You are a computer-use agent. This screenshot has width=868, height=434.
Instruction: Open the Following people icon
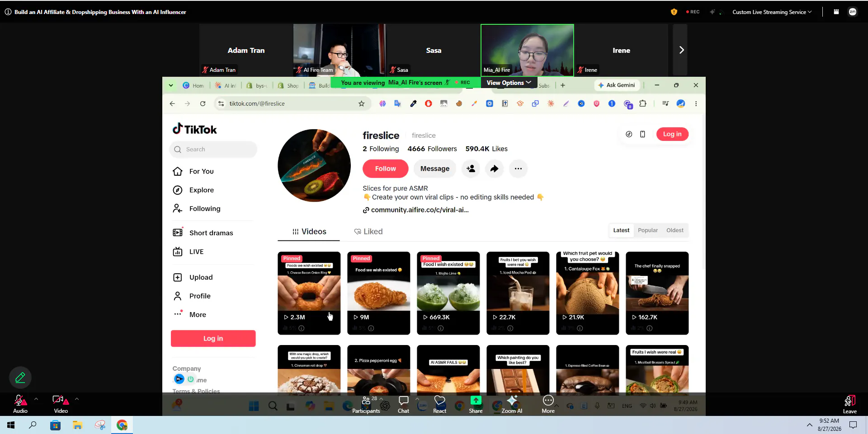(x=178, y=209)
